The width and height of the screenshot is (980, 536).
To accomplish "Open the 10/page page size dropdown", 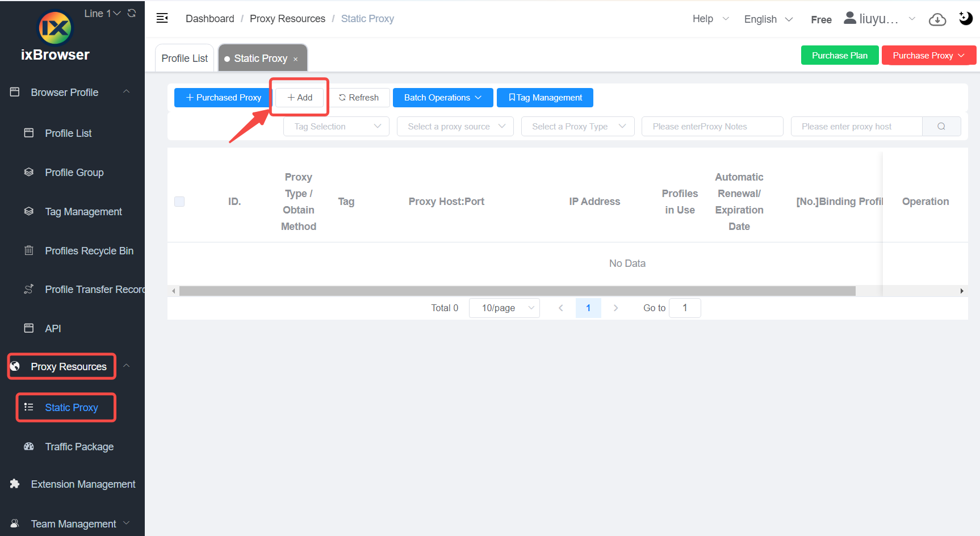I will click(x=504, y=308).
